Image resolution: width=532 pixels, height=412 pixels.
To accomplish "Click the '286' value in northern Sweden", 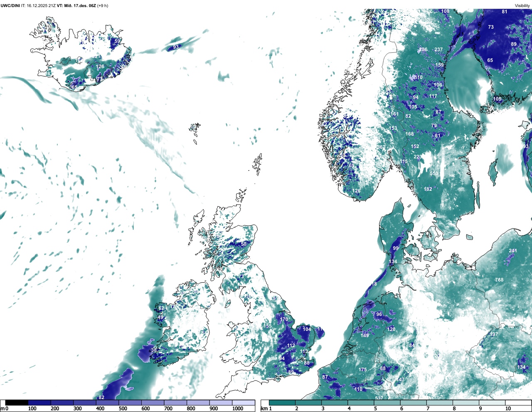I will tap(423, 49).
